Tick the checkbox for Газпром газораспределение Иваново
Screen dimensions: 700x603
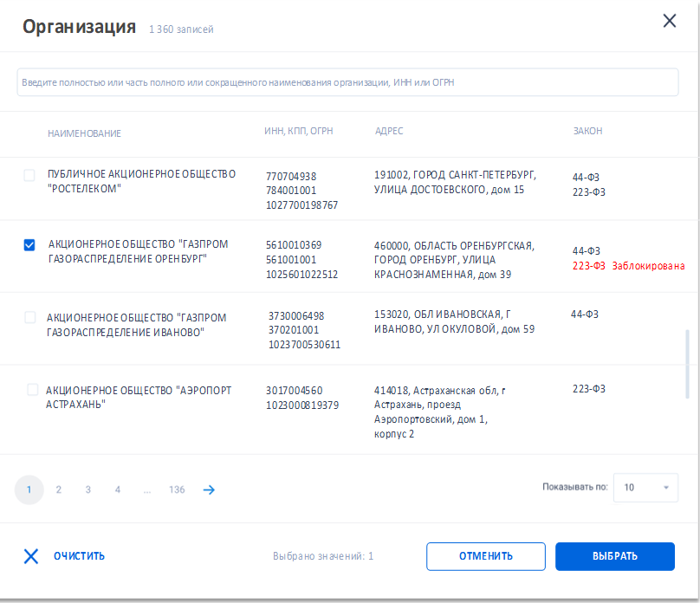pos(30,317)
